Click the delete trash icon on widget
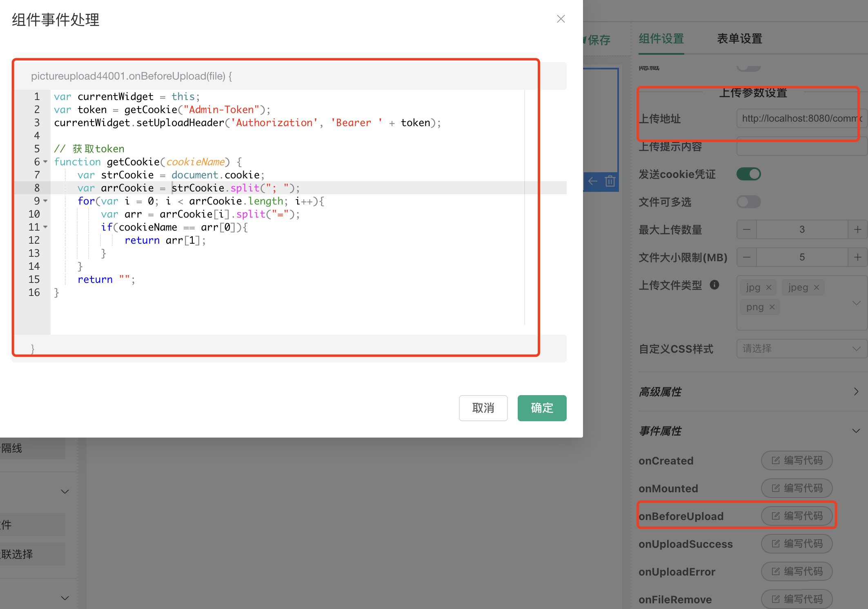Image resolution: width=868 pixels, height=609 pixels. (610, 181)
